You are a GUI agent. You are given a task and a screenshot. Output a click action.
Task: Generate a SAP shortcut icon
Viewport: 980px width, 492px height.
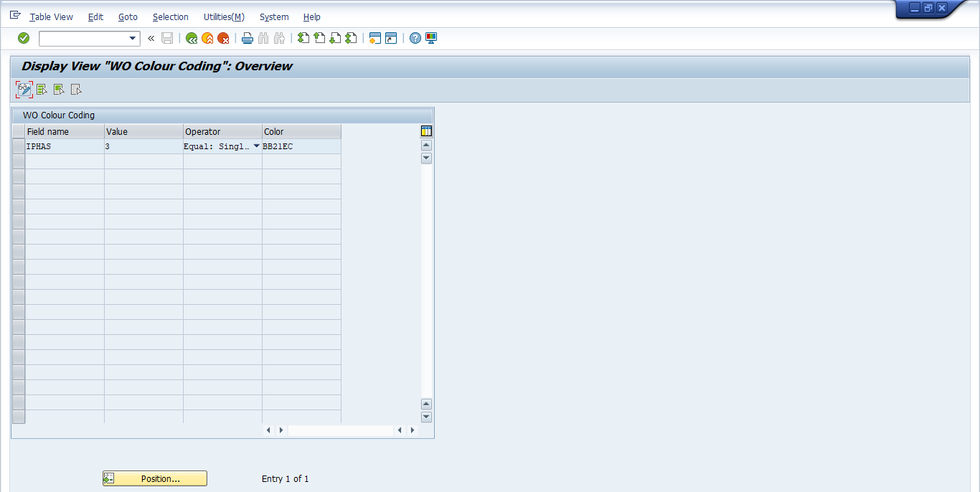pos(390,37)
